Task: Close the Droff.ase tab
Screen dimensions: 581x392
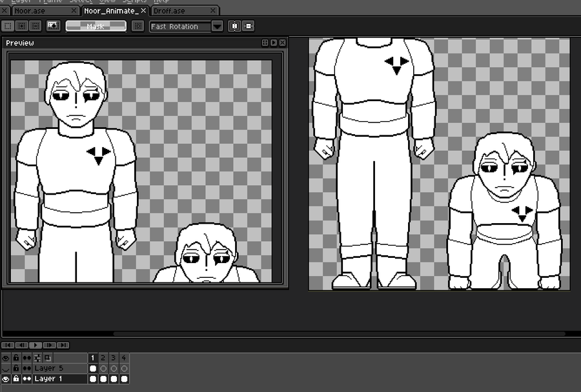Action: tap(213, 10)
